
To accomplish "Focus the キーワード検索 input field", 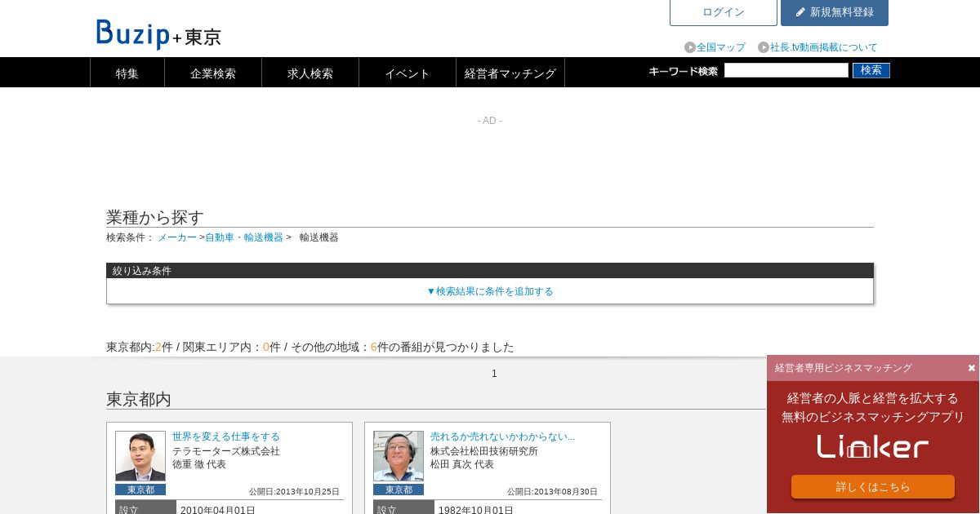I will (786, 70).
